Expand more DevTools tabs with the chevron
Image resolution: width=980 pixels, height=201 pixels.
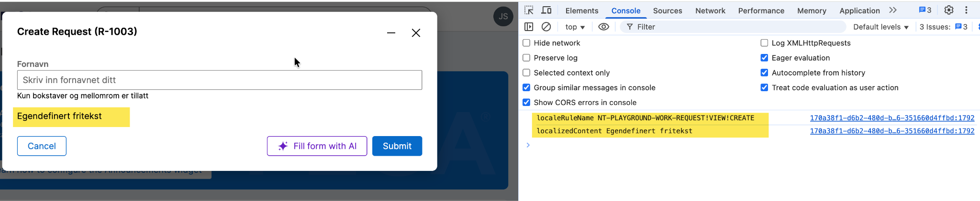click(893, 10)
